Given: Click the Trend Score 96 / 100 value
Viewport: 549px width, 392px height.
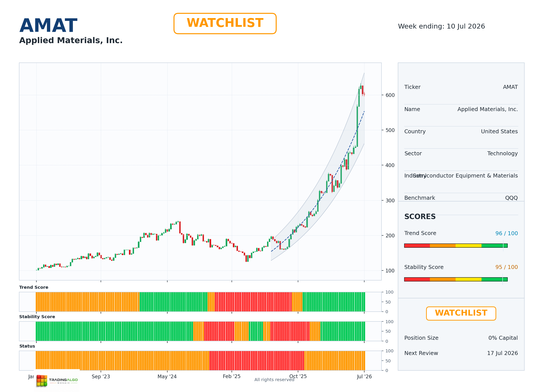Looking at the screenshot, I should pyautogui.click(x=507, y=233).
